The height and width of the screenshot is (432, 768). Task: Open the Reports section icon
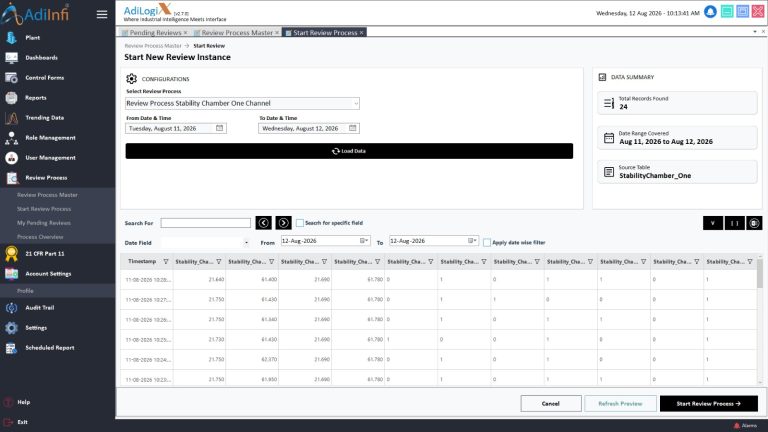click(x=11, y=98)
